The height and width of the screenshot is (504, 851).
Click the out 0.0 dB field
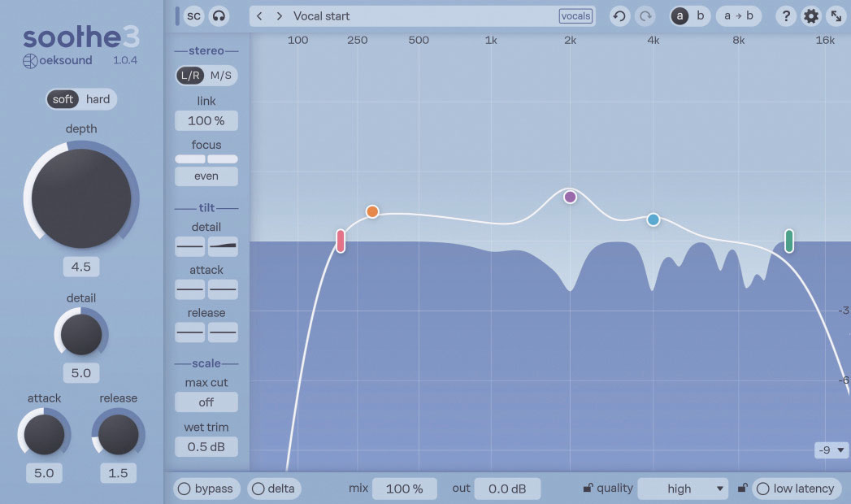pos(507,489)
